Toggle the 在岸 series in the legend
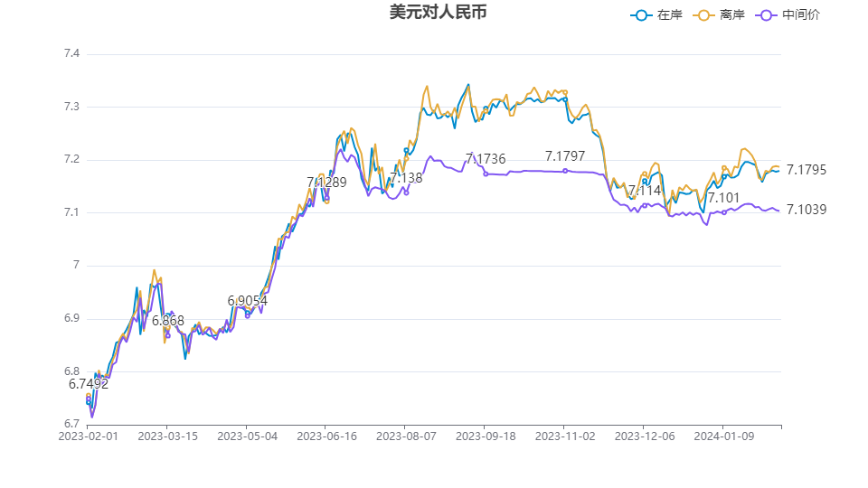The height and width of the screenshot is (488, 868). [657, 14]
